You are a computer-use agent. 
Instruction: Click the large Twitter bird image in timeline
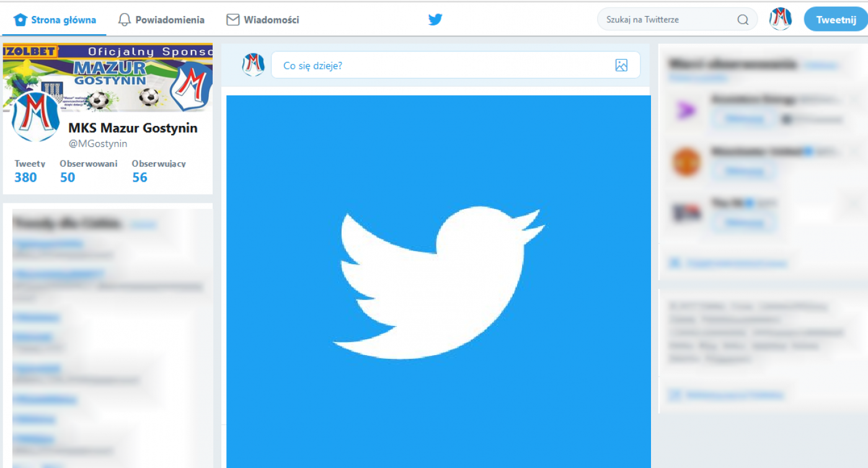(438, 281)
